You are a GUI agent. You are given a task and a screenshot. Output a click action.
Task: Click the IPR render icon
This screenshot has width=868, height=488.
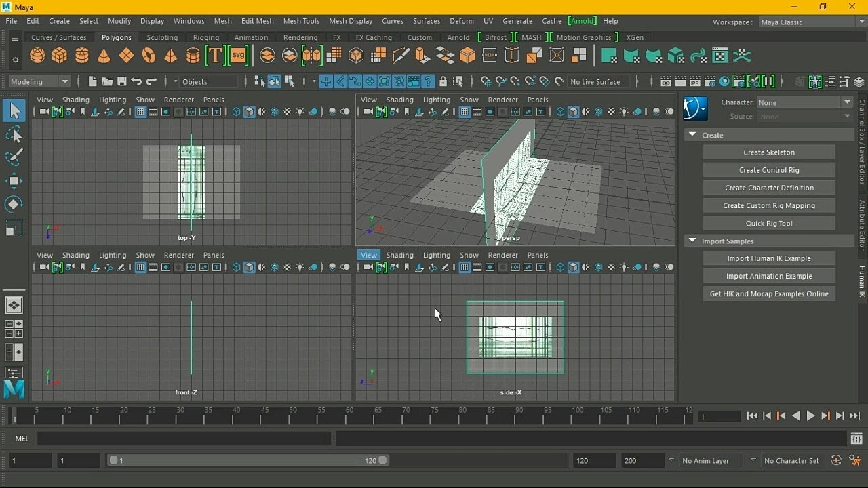point(695,82)
